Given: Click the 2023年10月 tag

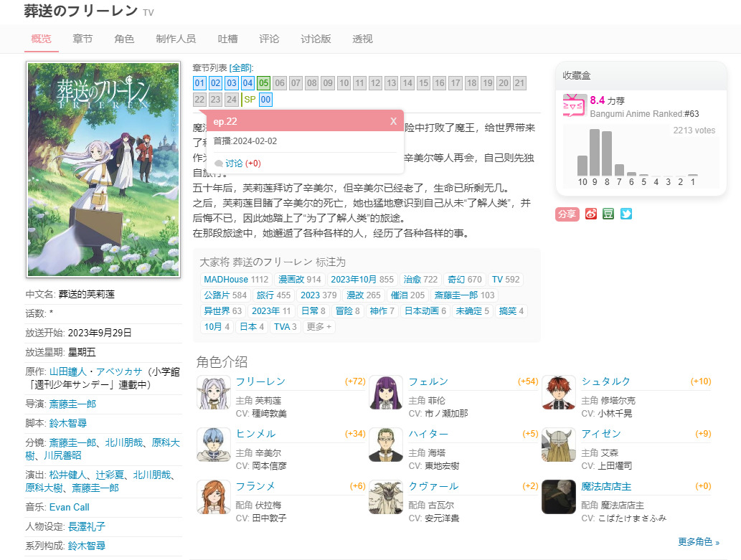Looking at the screenshot, I should (x=362, y=280).
